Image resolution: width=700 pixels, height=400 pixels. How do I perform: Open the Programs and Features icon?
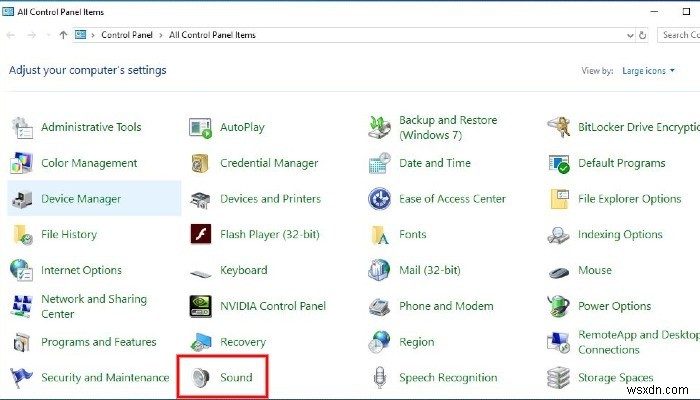click(21, 342)
